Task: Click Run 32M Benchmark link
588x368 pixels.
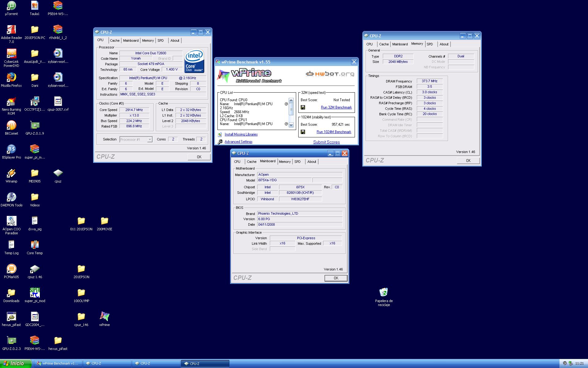Action: [336, 107]
